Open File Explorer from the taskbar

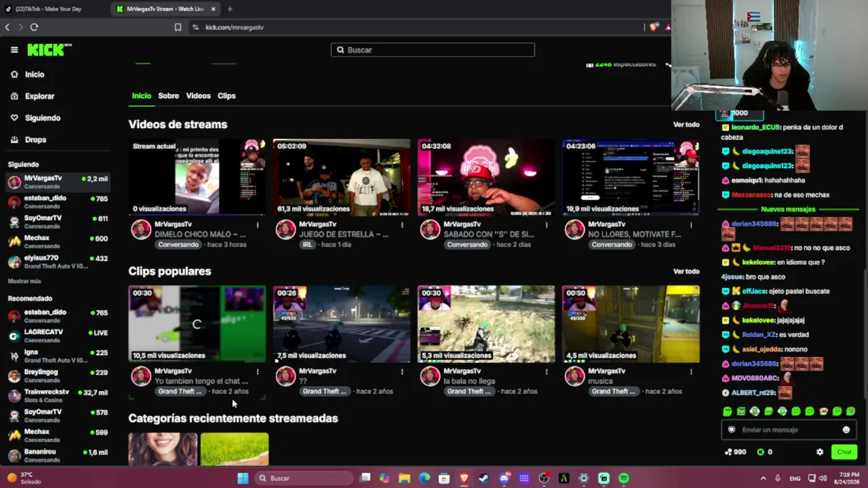point(404,479)
